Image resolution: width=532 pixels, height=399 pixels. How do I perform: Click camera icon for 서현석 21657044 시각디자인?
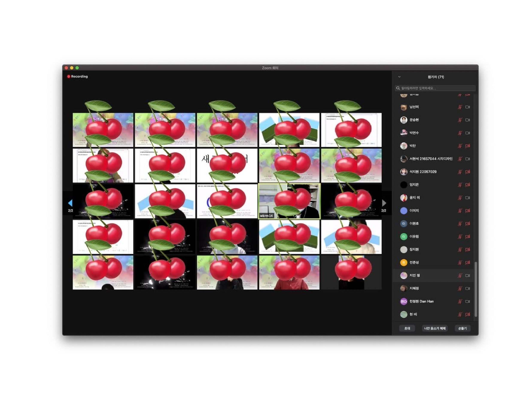[x=467, y=159]
